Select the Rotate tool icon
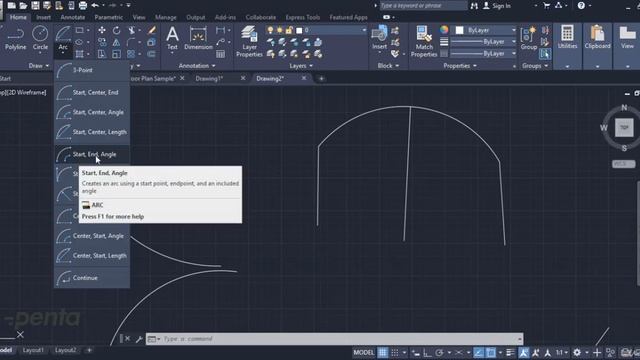 pyautogui.click(x=117, y=30)
